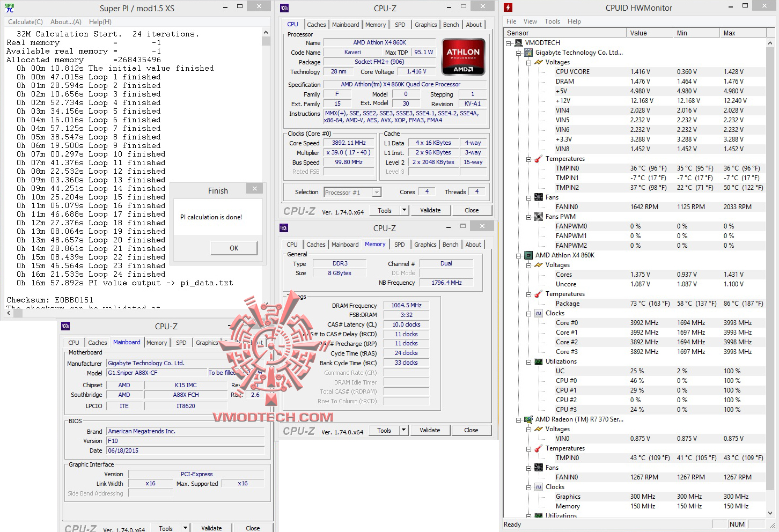Switch to SPD tab in top CPU-Z window
779x532 pixels.
point(400,25)
